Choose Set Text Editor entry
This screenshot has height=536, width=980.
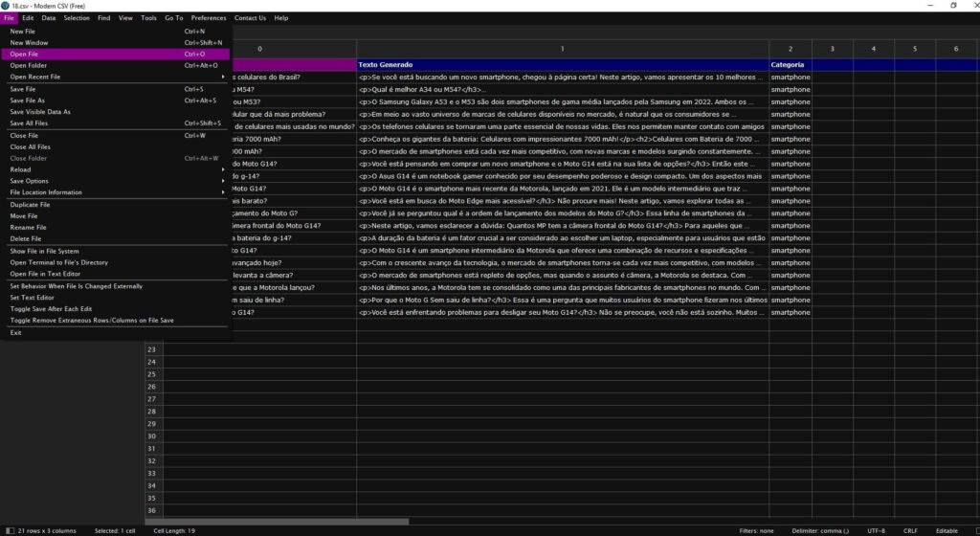point(115,298)
